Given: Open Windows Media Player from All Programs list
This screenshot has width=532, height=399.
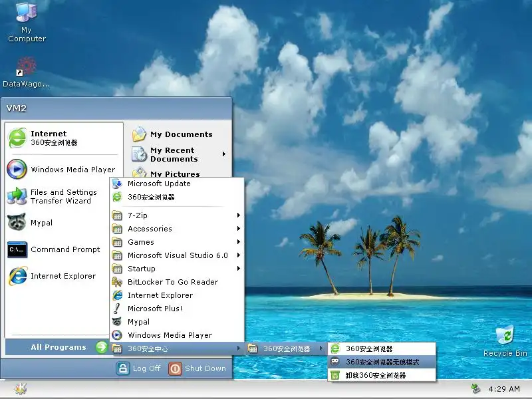Looking at the screenshot, I should 177,335.
